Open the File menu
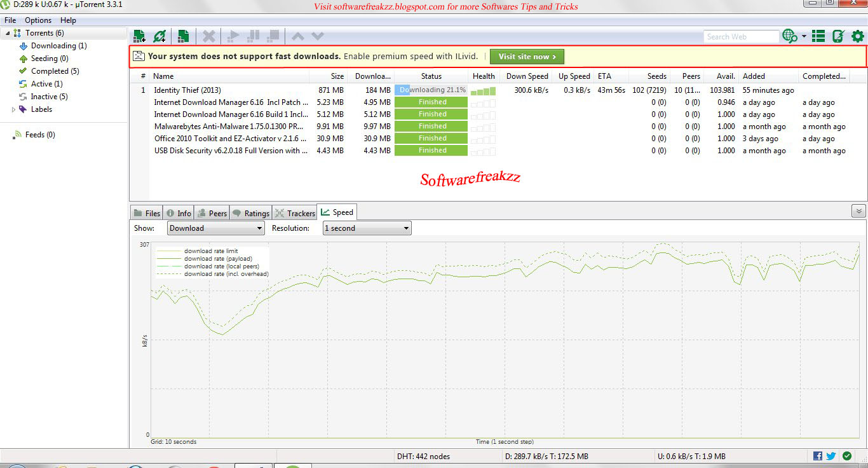The height and width of the screenshot is (468, 868). coord(10,20)
